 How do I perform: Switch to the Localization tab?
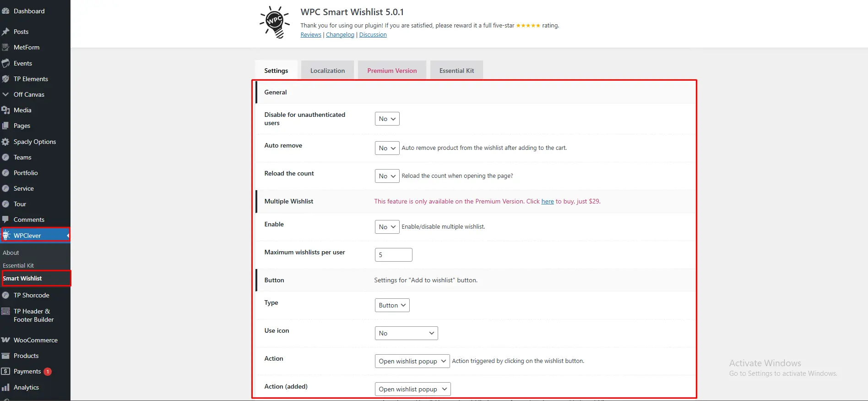(327, 71)
